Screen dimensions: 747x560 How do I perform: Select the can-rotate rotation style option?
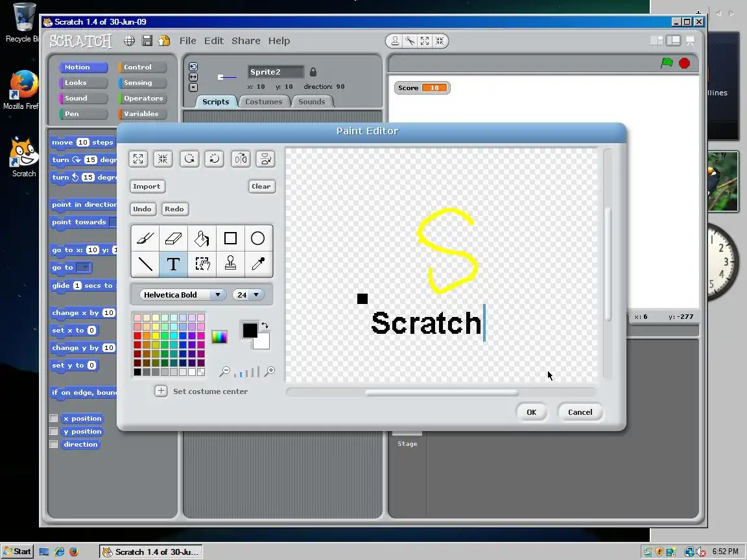point(193,67)
